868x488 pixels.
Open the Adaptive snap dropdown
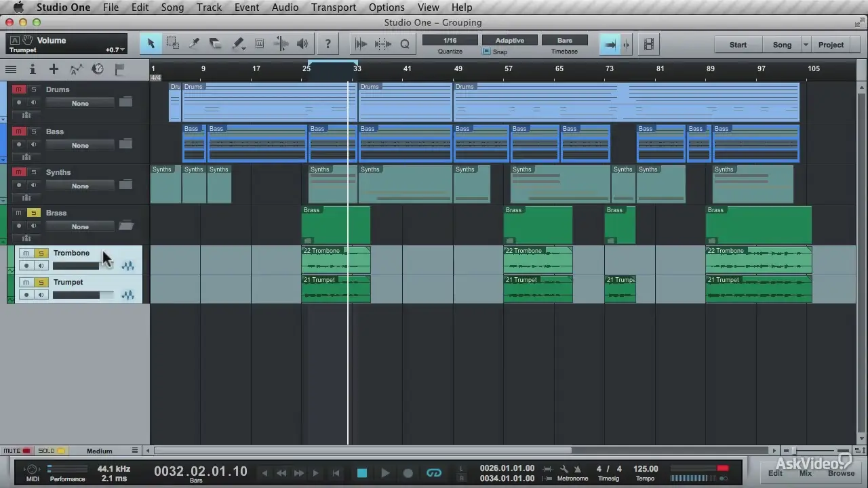pyautogui.click(x=509, y=41)
